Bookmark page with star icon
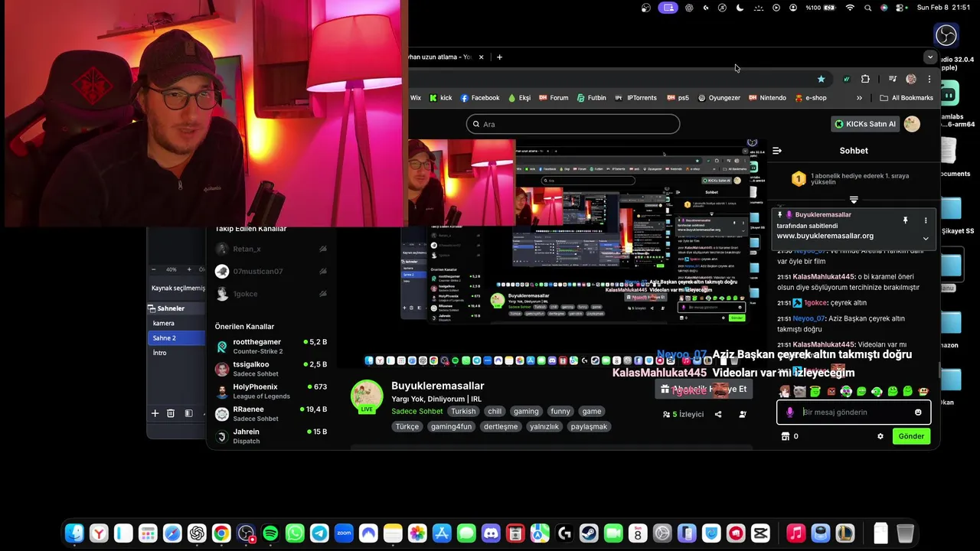Screen dimensions: 980x551 [821, 79]
